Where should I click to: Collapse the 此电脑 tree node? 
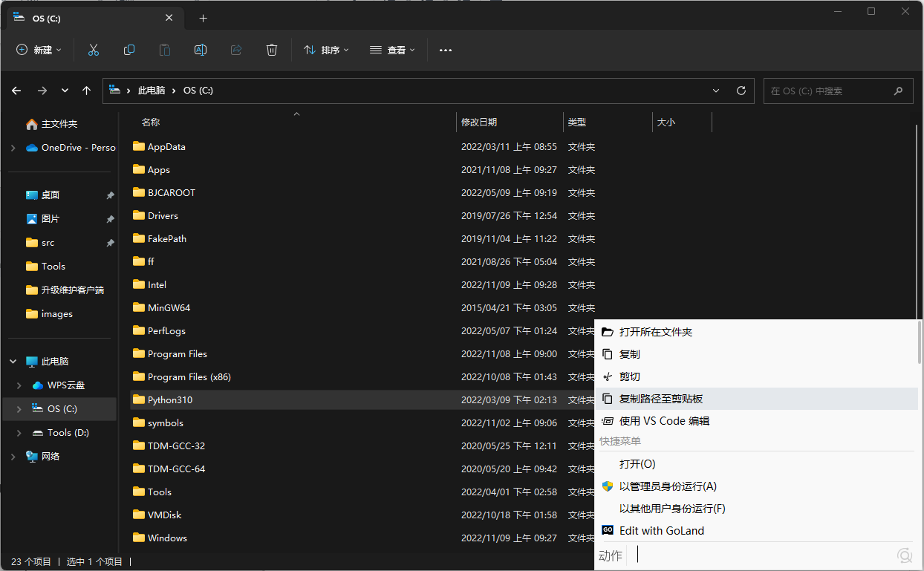[x=13, y=362]
